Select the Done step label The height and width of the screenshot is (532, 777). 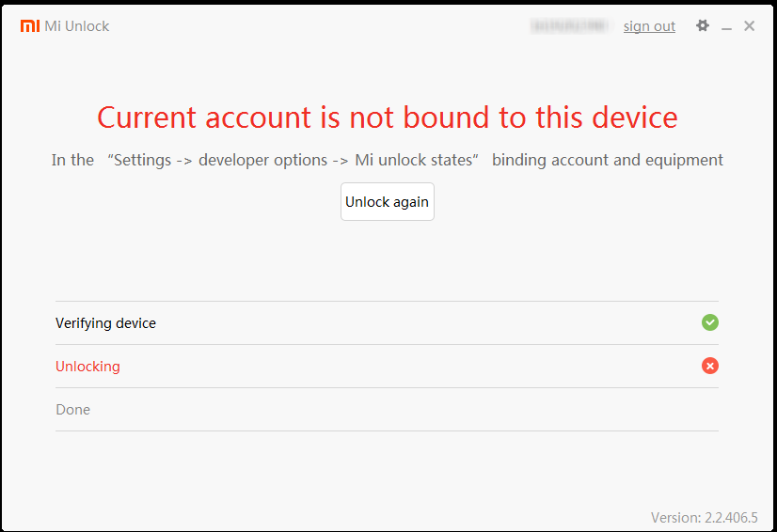point(72,410)
